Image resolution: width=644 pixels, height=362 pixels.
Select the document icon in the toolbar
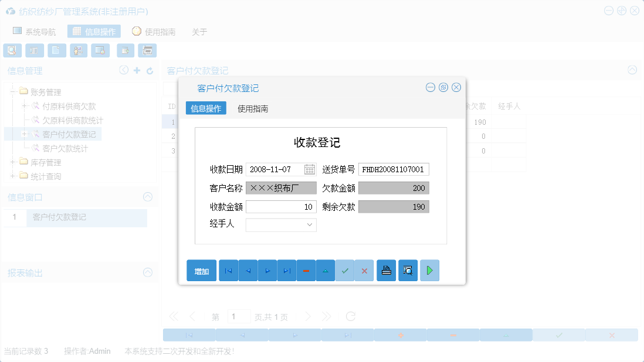tap(56, 50)
